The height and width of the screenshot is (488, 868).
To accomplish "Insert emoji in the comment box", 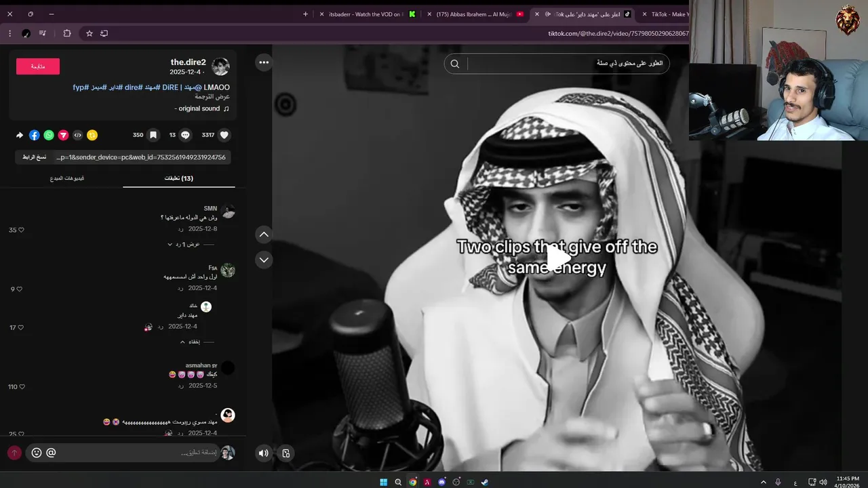I will pos(37,453).
